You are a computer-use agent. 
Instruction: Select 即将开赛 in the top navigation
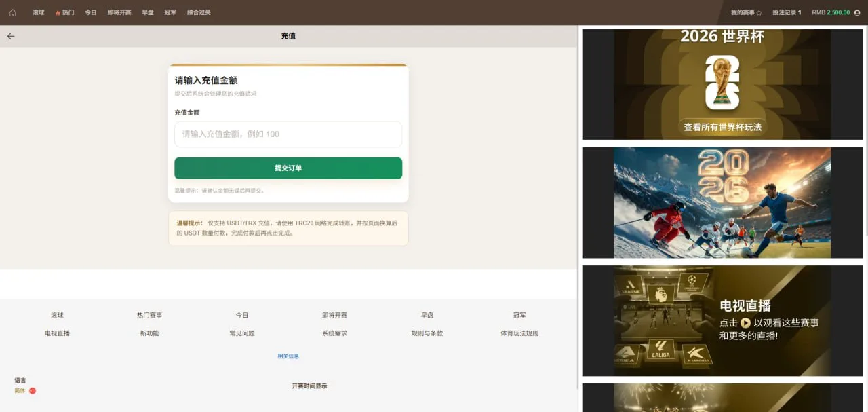[x=119, y=12]
